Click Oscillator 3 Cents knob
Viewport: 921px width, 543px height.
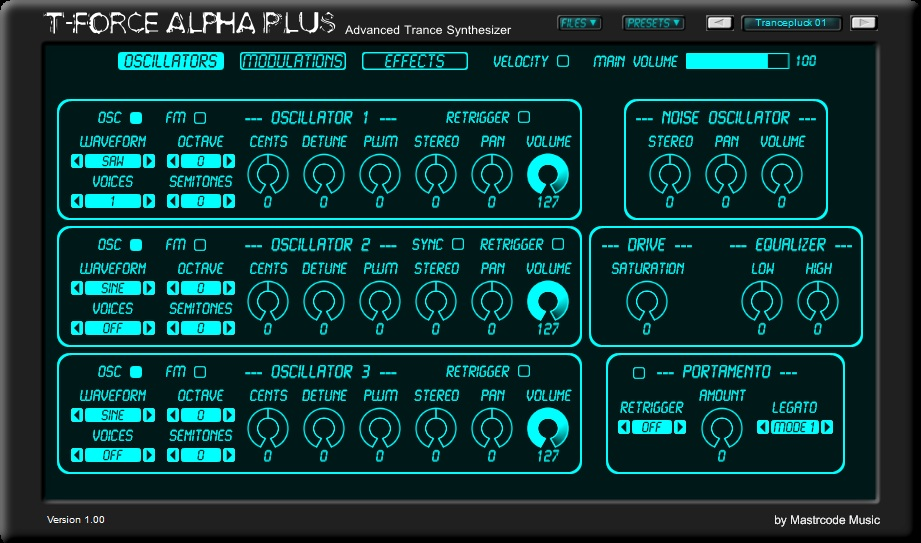(x=268, y=428)
